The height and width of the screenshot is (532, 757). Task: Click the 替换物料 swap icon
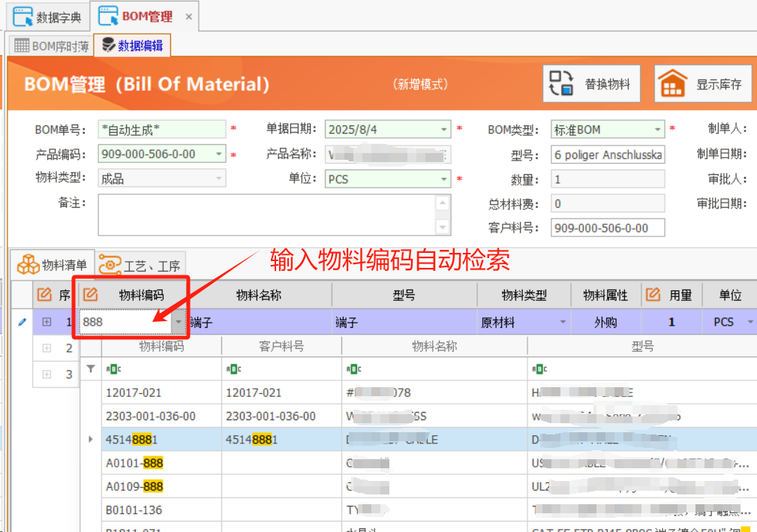pyautogui.click(x=561, y=83)
